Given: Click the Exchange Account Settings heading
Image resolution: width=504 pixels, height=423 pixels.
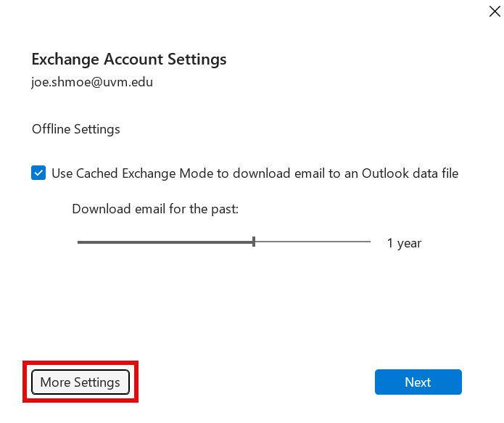Looking at the screenshot, I should [129, 59].
